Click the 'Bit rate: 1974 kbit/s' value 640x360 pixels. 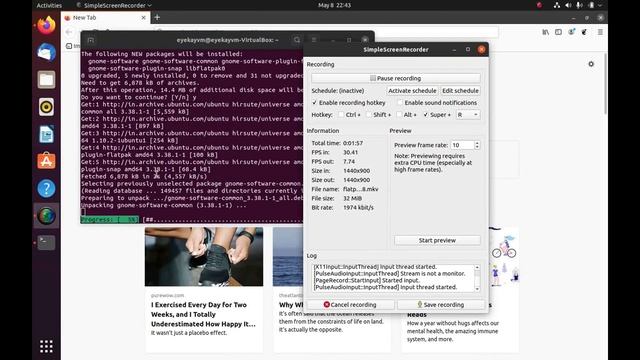tap(358, 207)
